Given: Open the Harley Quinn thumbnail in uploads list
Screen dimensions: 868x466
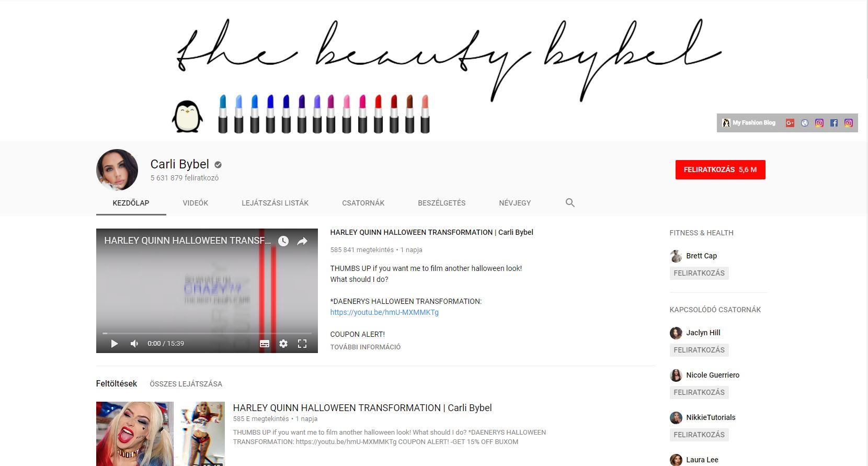Looking at the screenshot, I should 161,434.
